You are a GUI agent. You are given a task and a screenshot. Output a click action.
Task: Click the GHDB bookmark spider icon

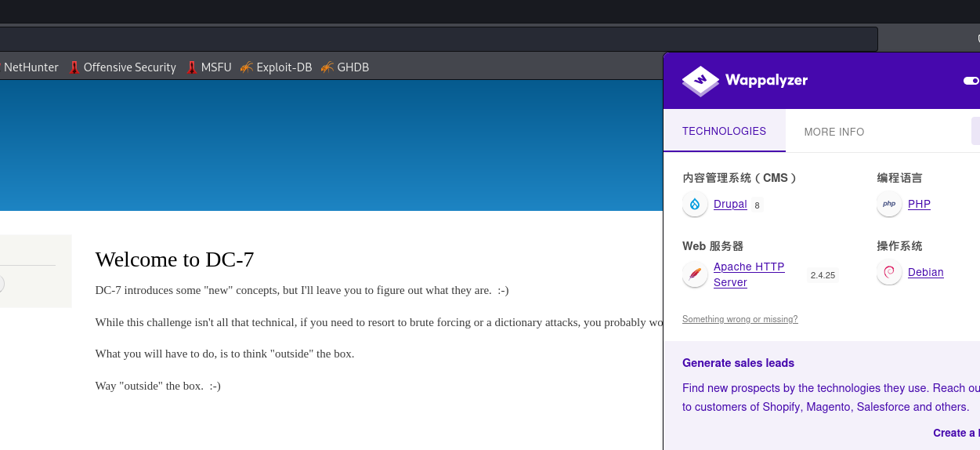click(x=327, y=67)
